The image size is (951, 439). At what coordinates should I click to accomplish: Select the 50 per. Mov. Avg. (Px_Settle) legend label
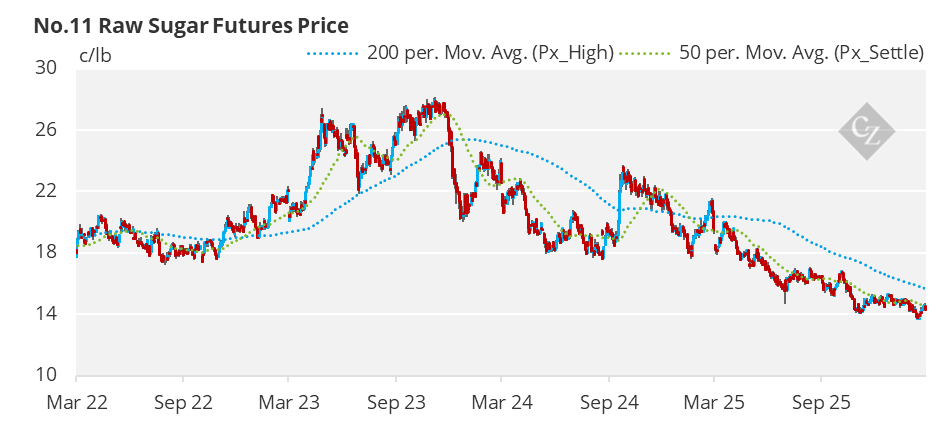tap(800, 53)
